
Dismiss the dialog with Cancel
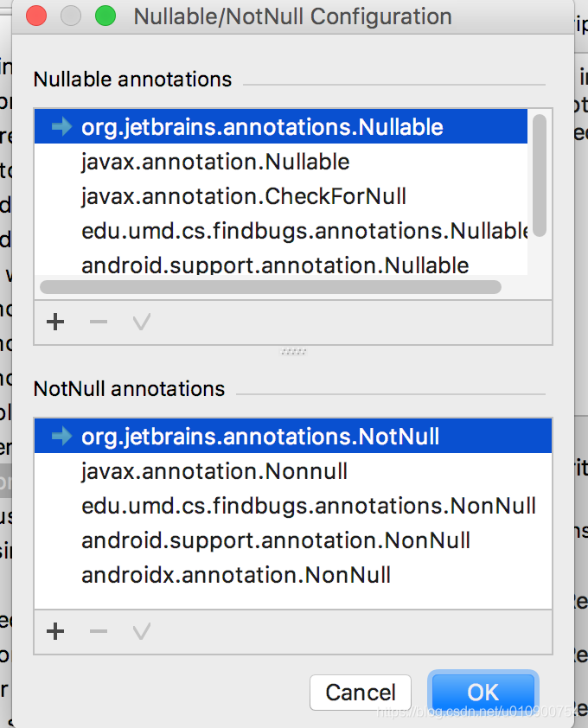(361, 692)
